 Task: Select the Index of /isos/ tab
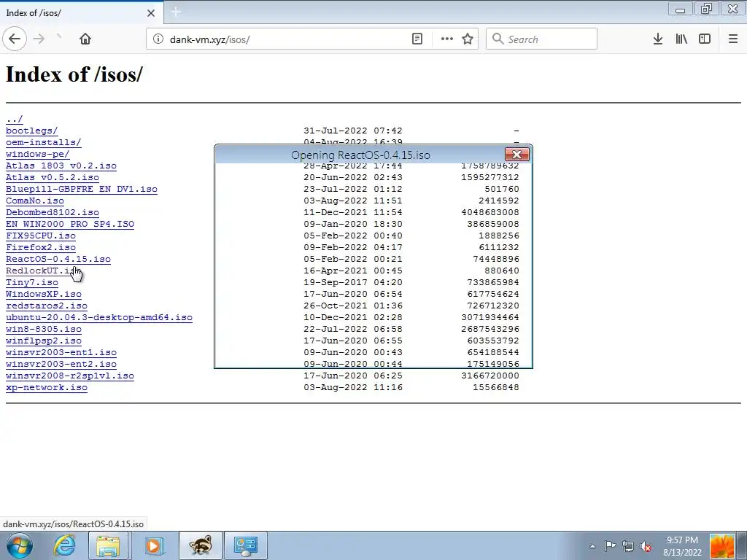(x=81, y=13)
